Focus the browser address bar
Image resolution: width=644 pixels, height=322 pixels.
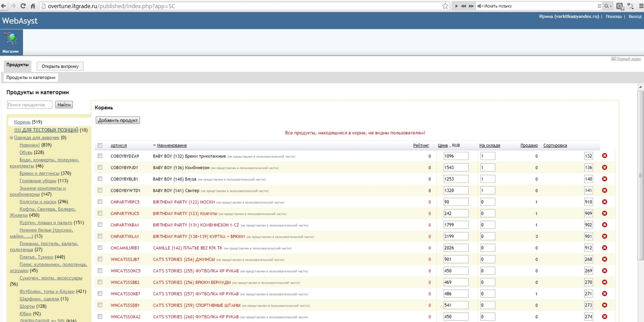coord(242,6)
